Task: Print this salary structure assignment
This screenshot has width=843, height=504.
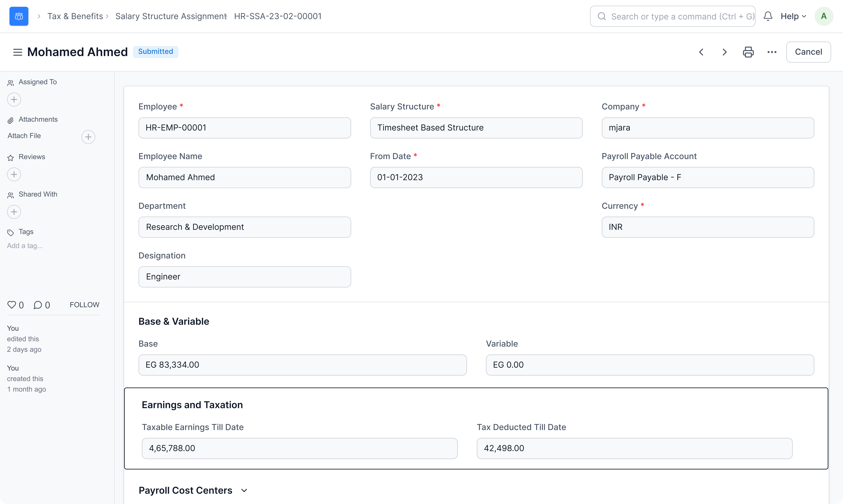Action: [748, 52]
